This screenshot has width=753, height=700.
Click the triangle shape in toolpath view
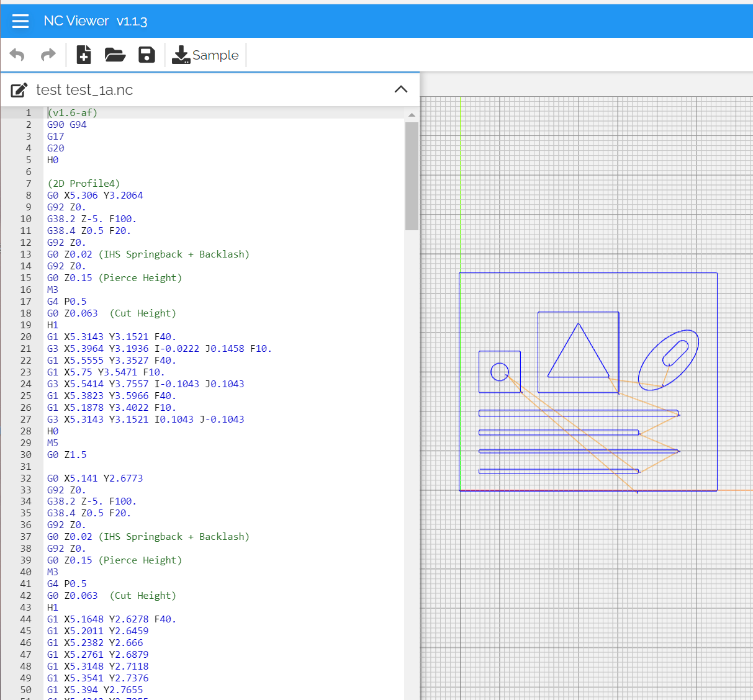point(579,351)
